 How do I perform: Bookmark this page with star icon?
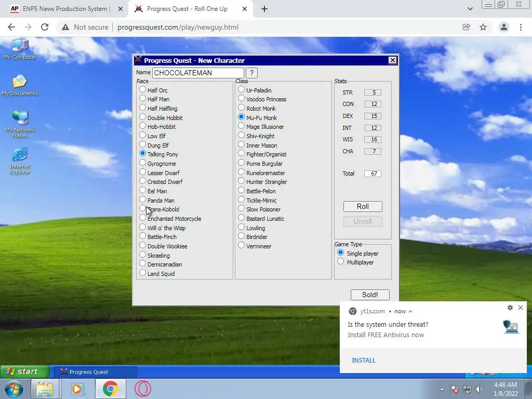(483, 27)
